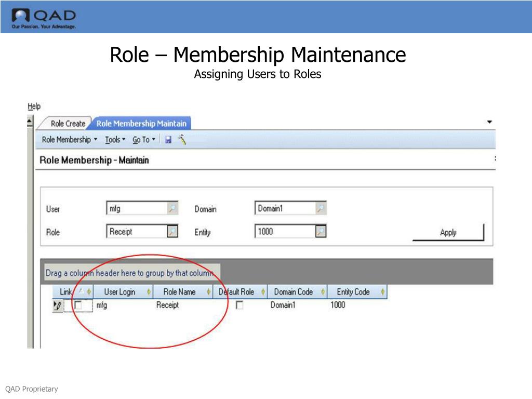532x399 pixels.
Task: Open the User lookup magnifier
Action: coord(173,207)
